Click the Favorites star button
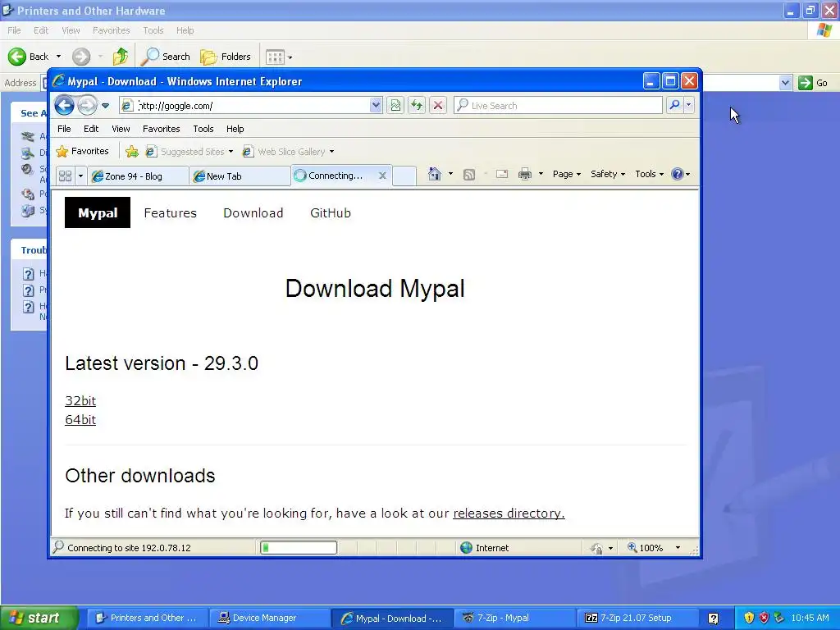 click(x=83, y=152)
